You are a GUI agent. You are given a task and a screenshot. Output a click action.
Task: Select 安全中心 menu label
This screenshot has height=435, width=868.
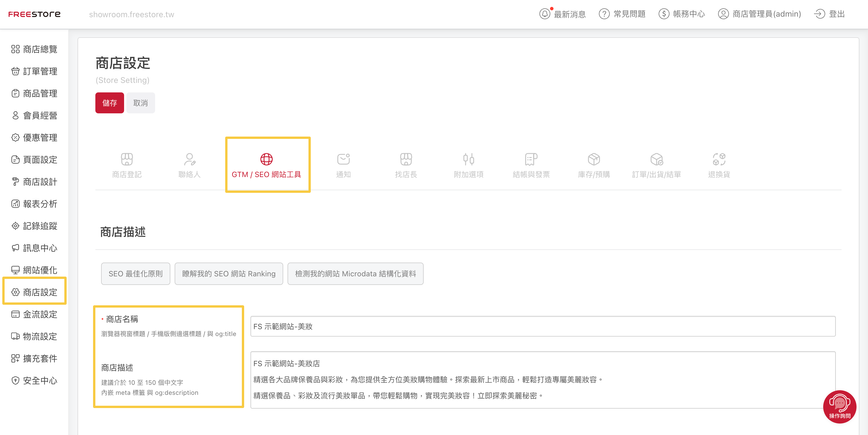40,380
